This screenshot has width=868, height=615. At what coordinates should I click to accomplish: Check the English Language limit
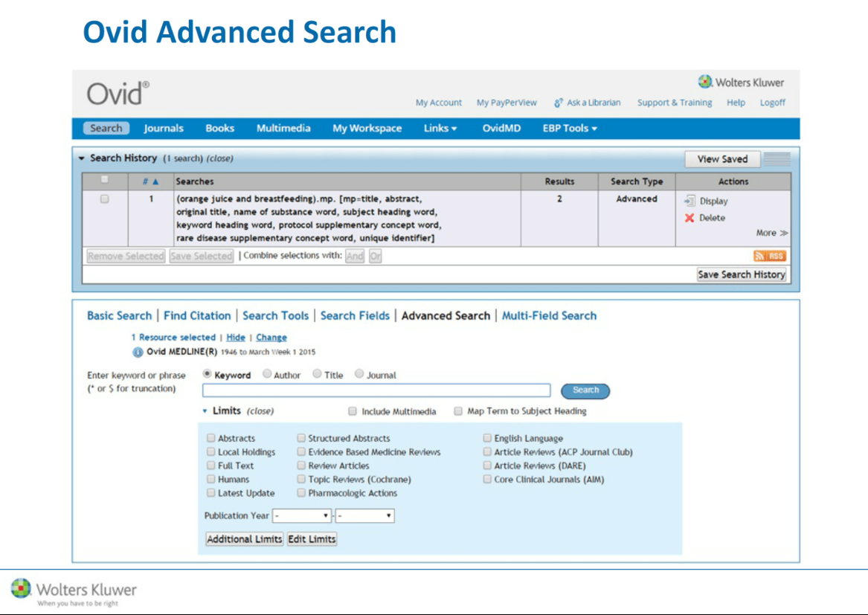(x=487, y=439)
